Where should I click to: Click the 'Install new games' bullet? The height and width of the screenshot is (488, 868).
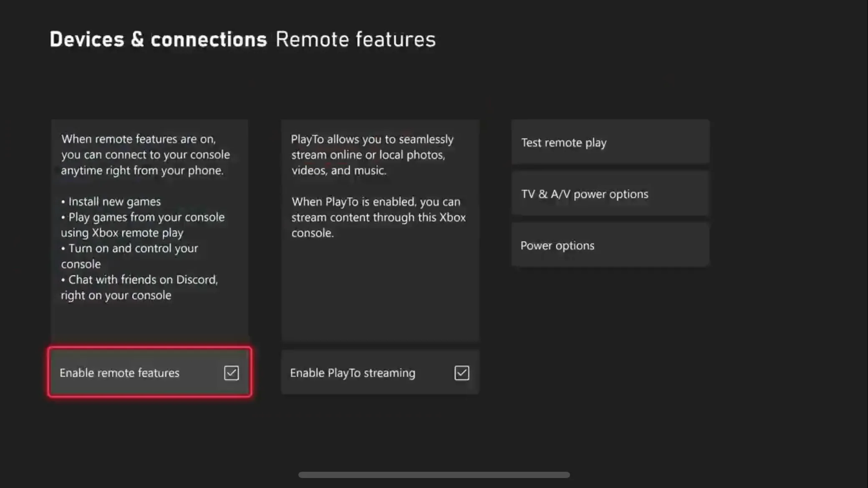point(114,201)
